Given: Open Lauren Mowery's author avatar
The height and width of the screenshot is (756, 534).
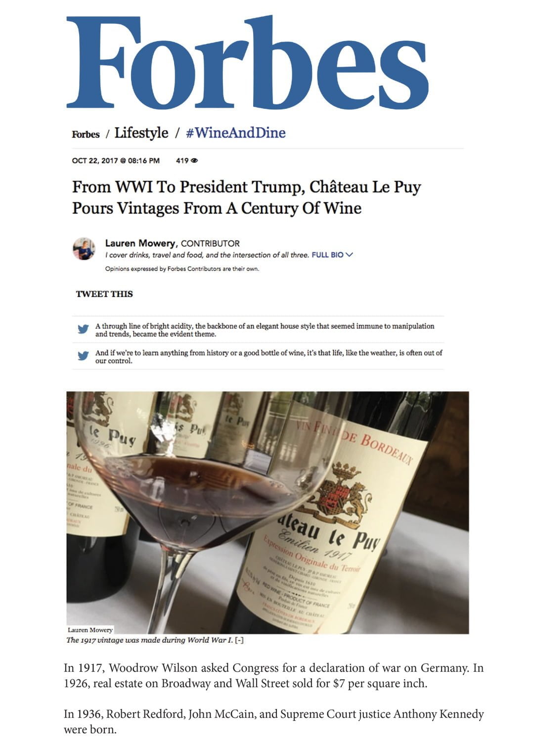Looking at the screenshot, I should pyautogui.click(x=84, y=248).
